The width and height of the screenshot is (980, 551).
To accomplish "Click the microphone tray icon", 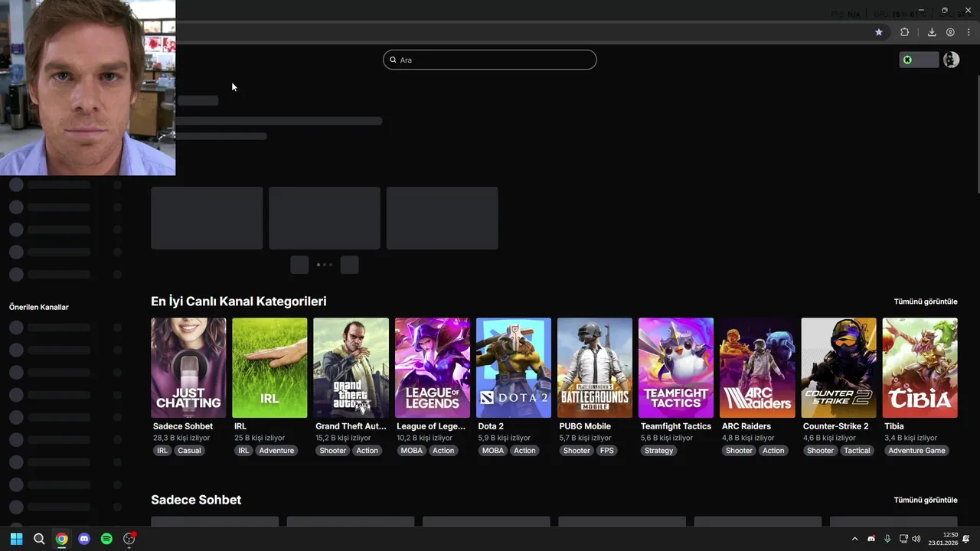I will (x=887, y=539).
